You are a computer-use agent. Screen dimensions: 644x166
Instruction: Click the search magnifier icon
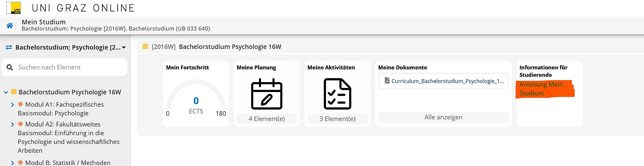pyautogui.click(x=10, y=68)
